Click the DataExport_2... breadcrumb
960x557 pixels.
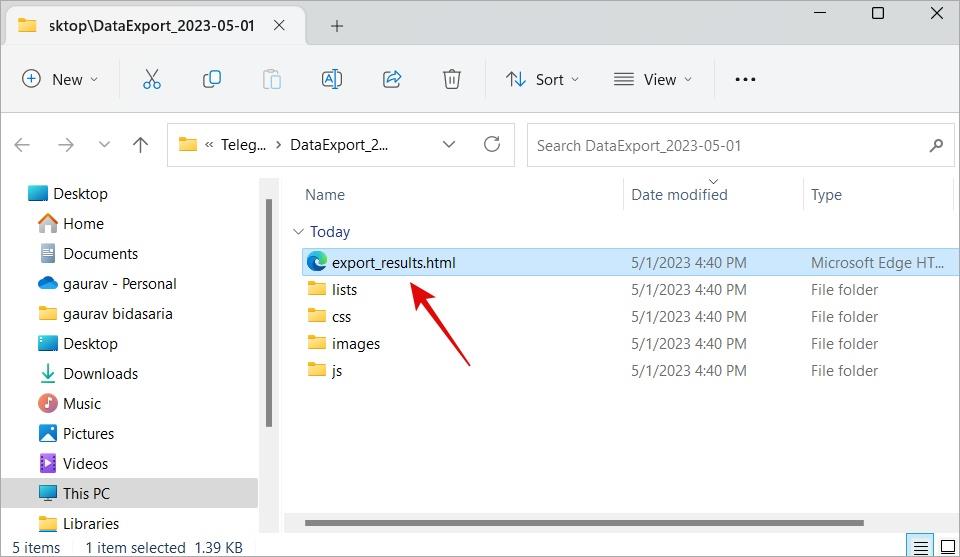coord(339,145)
